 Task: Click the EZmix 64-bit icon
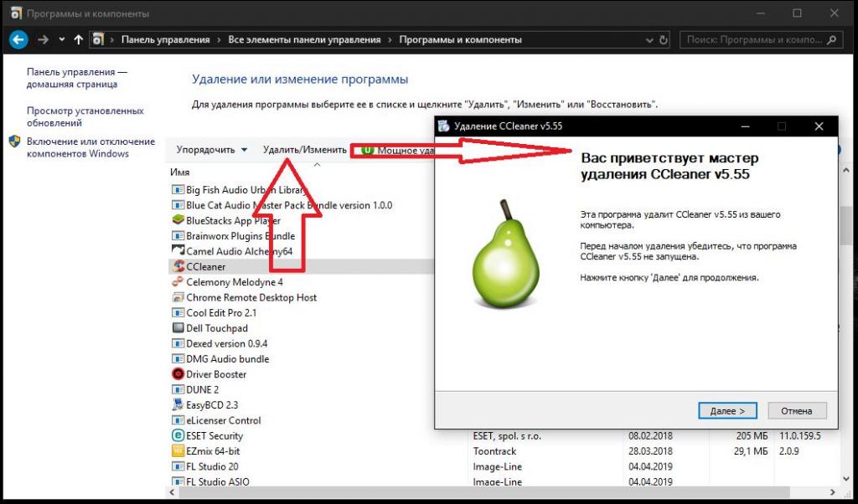tap(178, 451)
